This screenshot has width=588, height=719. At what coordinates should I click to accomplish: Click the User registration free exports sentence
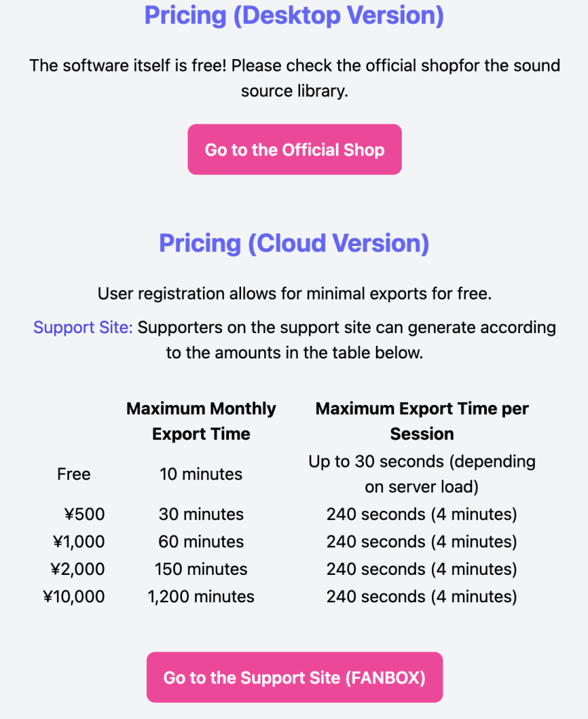coord(294,294)
